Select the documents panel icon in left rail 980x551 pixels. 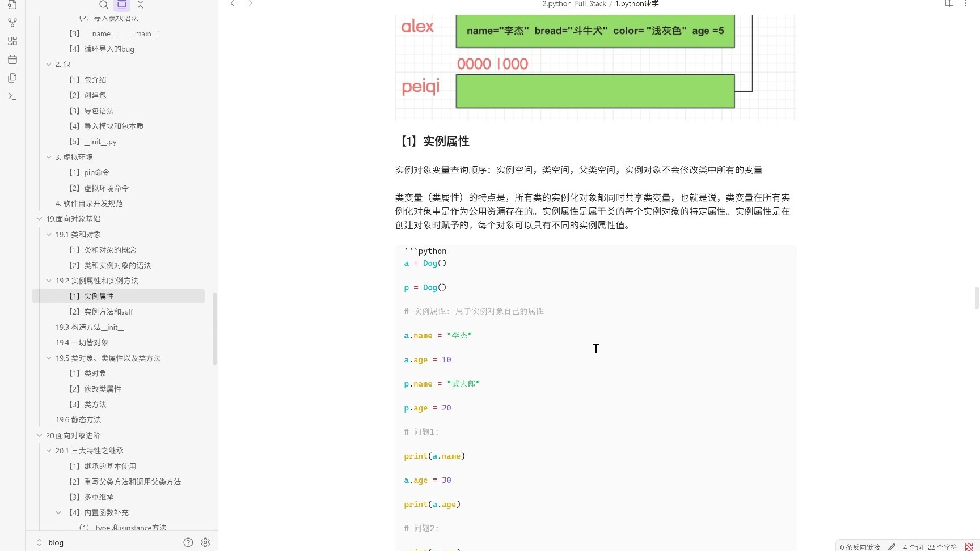(12, 5)
